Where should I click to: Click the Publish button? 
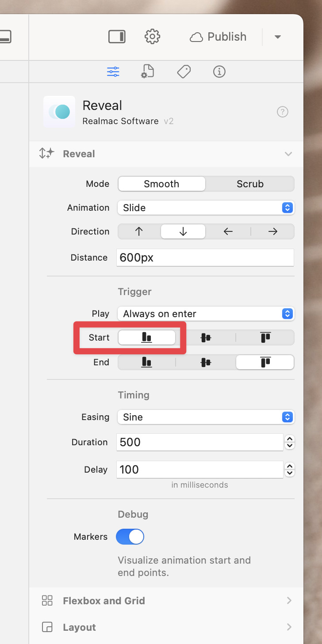click(x=218, y=37)
